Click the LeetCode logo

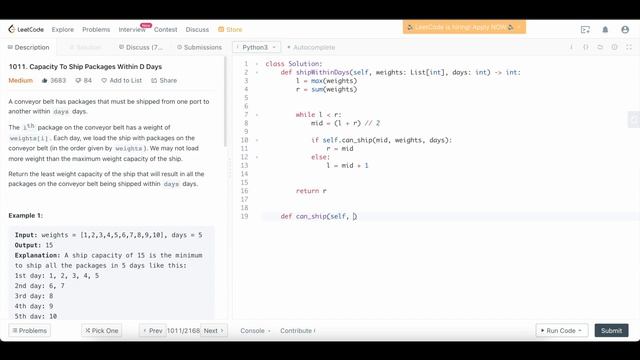click(x=26, y=29)
